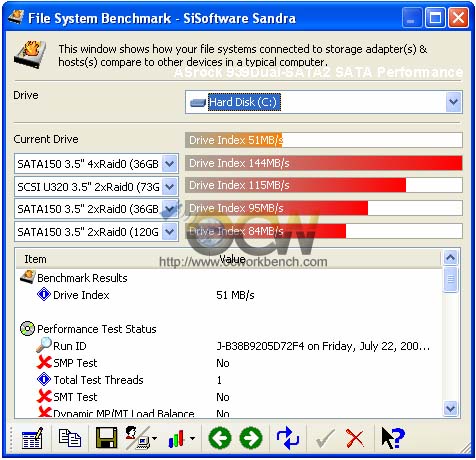The image size is (476, 460).
Task: Click the grey checkmark OK icon
Action: coord(325,438)
